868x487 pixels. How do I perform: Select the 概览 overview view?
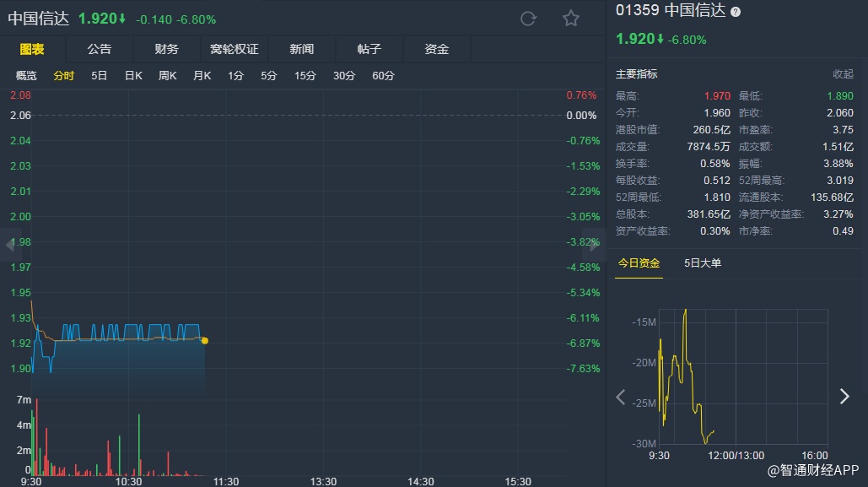pos(27,76)
